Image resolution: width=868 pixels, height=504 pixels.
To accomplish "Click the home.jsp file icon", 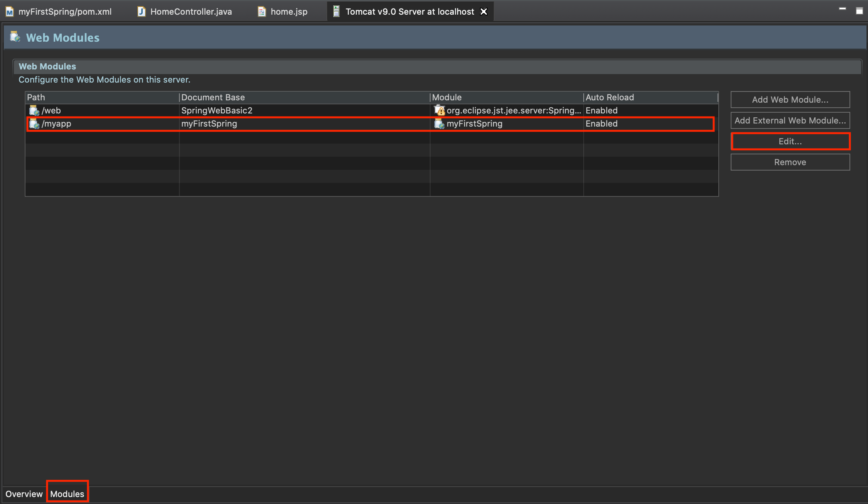I will 262,12.
